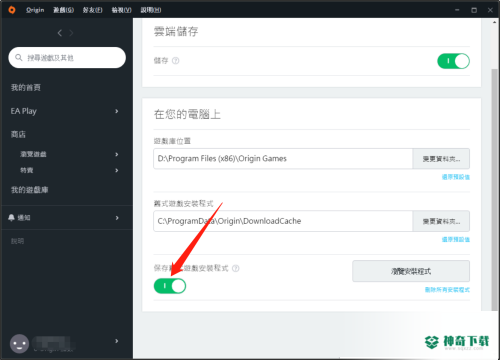Open the user avatar profile
500x360 pixels.
tap(19, 344)
